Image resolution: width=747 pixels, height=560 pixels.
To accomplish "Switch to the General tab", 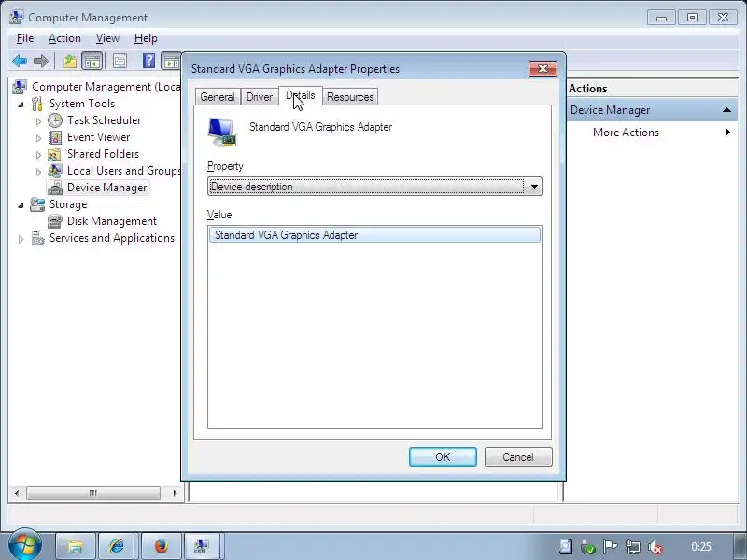I will [218, 97].
